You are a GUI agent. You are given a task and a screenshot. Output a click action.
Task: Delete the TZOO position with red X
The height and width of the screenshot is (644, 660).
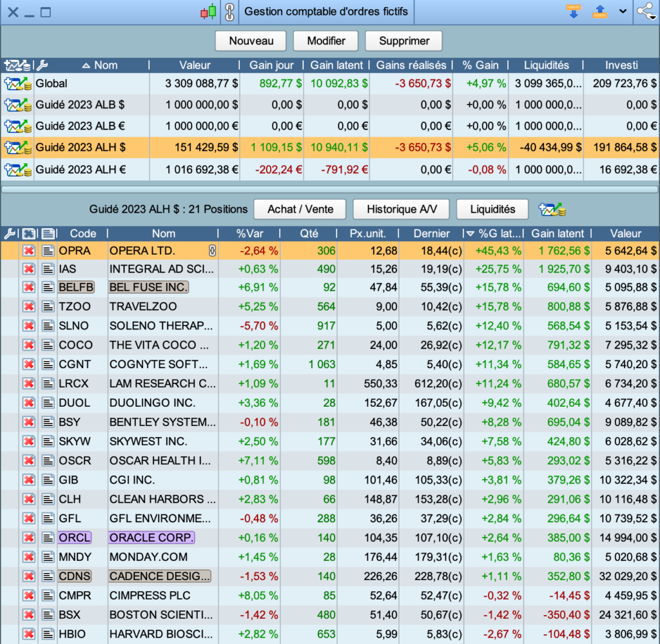pos(28,306)
